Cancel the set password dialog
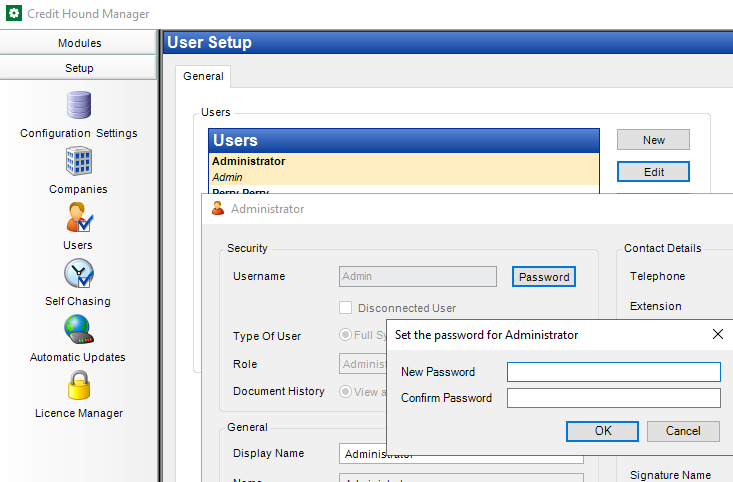 pos(683,431)
